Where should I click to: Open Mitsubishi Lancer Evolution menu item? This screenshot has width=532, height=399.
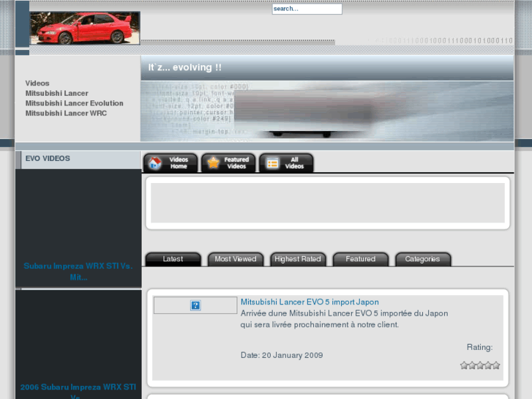[75, 103]
